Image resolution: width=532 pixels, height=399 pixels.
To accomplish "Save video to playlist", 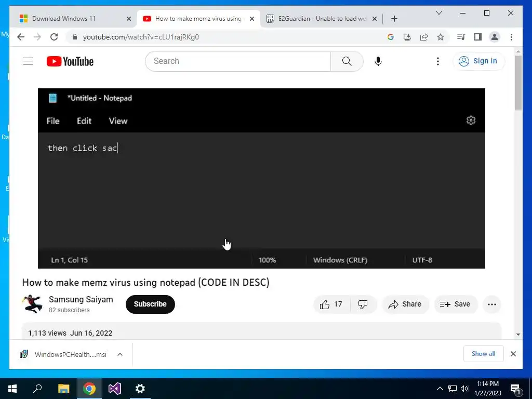I will 455,304.
